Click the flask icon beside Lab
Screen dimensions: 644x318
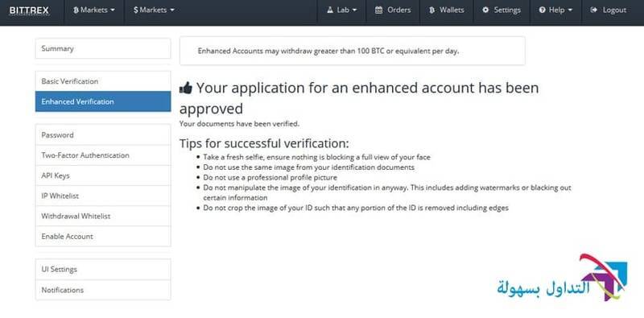point(330,10)
